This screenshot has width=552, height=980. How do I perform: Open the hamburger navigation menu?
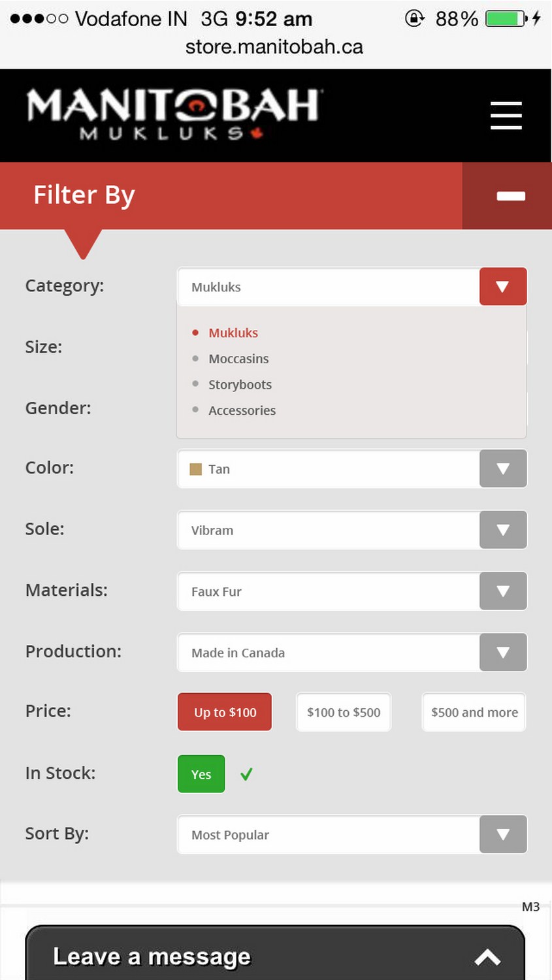(506, 116)
